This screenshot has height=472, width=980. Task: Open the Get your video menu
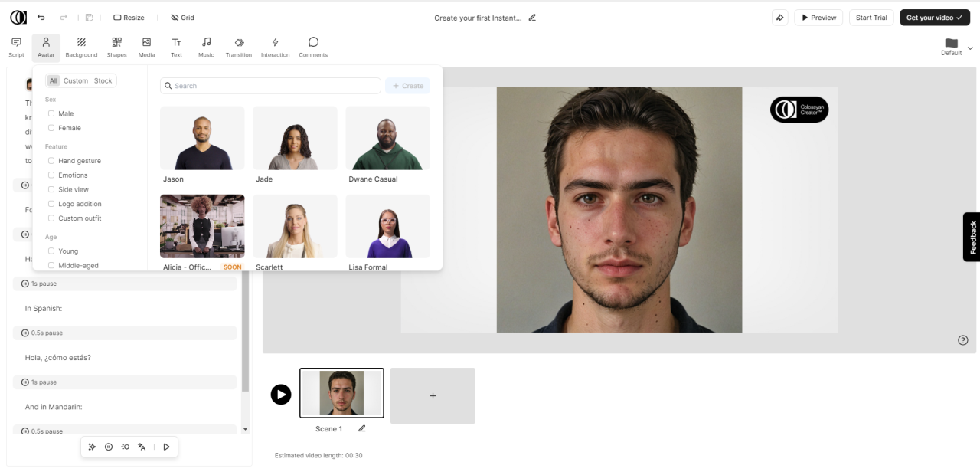tap(935, 18)
